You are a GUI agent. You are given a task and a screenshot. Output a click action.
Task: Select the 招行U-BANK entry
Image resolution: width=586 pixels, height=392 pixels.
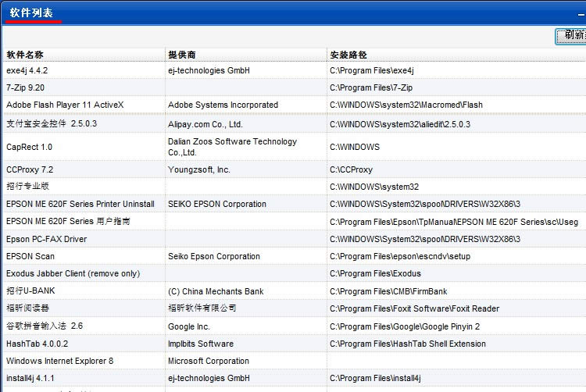click(30, 290)
